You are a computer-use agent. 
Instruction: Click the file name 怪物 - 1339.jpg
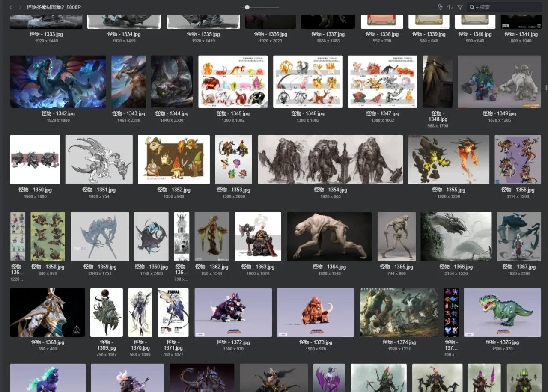(429, 34)
